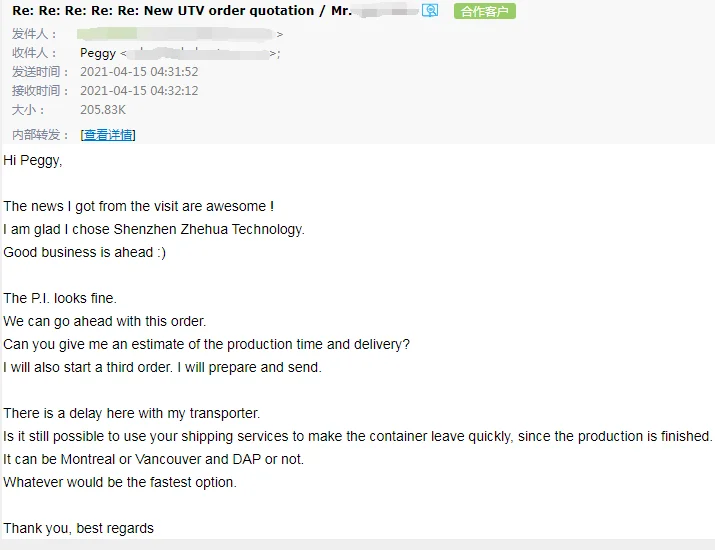Viewport: 715px width, 550px height.
Task: Click the email subject title text
Action: [x=180, y=11]
